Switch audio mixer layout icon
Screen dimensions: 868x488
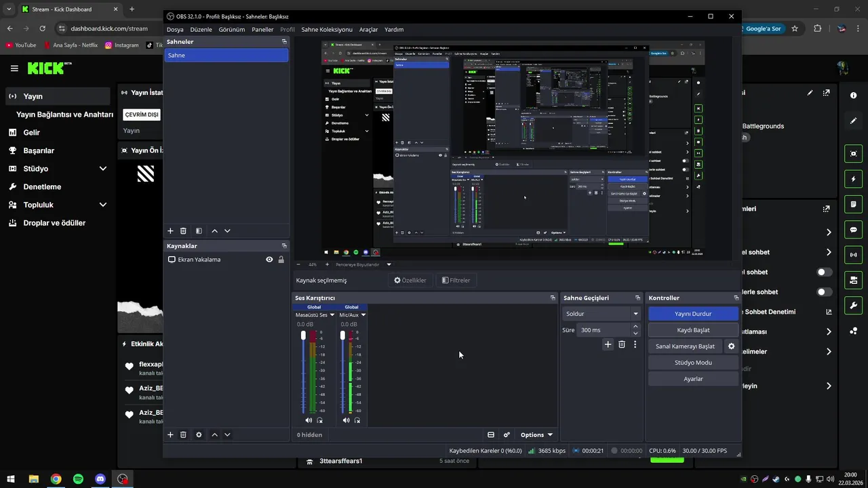point(491,434)
